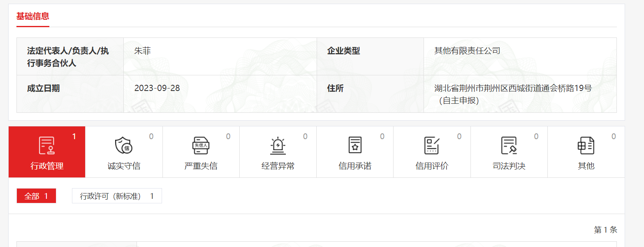644x247 pixels.
Task: Select the 经营异常 tab label
Action: (x=278, y=166)
